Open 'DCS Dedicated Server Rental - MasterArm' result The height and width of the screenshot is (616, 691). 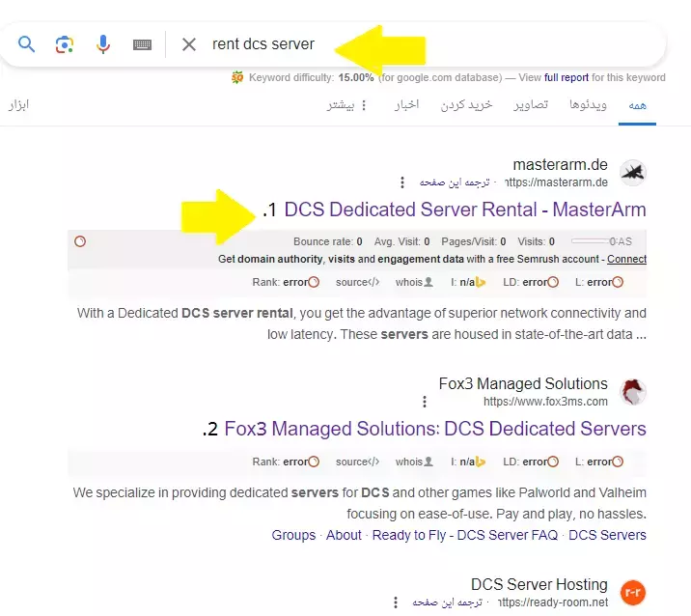coord(465,210)
